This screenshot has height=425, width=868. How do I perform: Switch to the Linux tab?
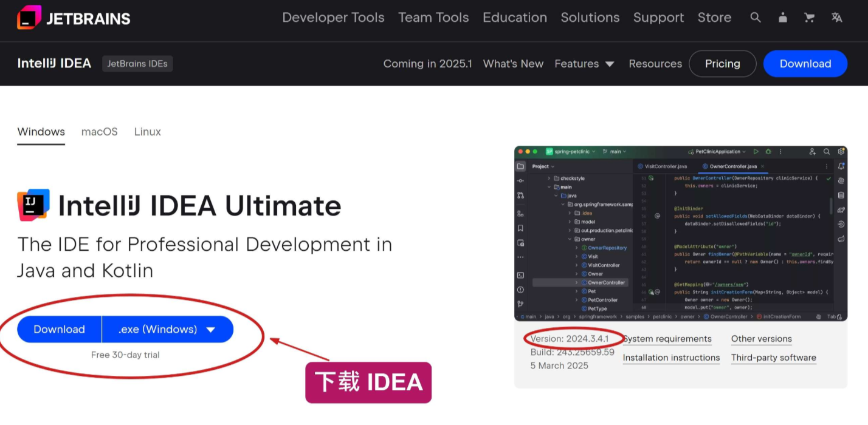148,132
